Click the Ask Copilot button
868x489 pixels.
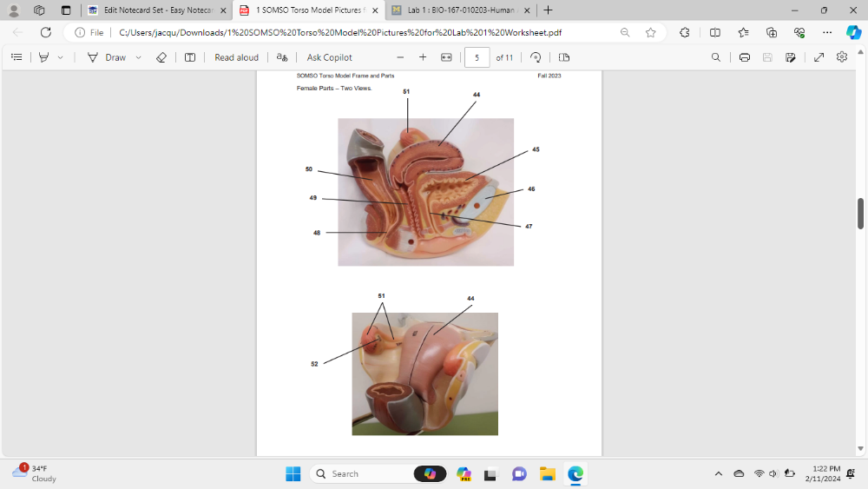tap(321, 57)
